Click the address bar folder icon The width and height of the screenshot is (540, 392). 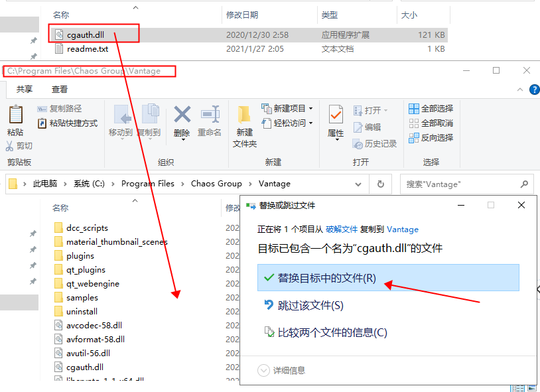[13, 184]
